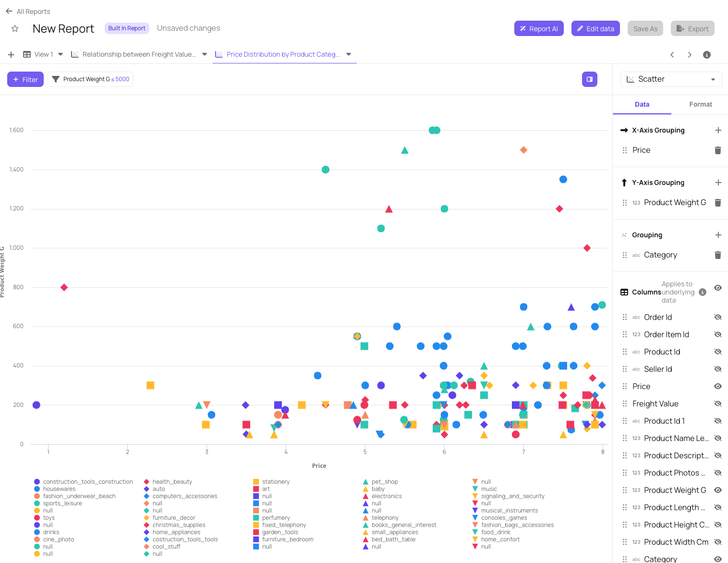This screenshot has width=728, height=563.
Task: Open the side panel toggle icon above the chart
Action: (x=589, y=79)
